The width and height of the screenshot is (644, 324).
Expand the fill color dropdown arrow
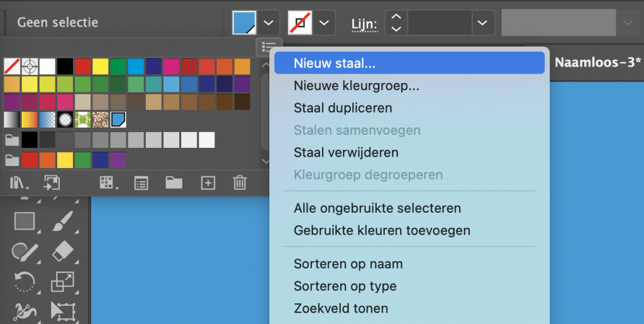[x=269, y=23]
